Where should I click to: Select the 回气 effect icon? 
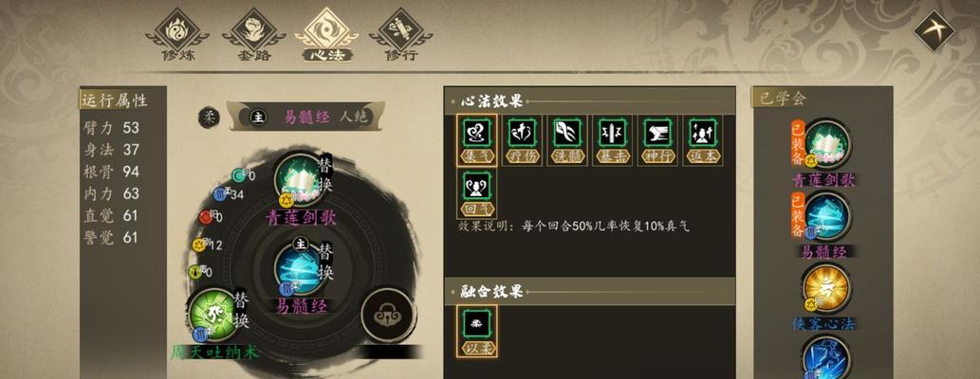coord(477,193)
